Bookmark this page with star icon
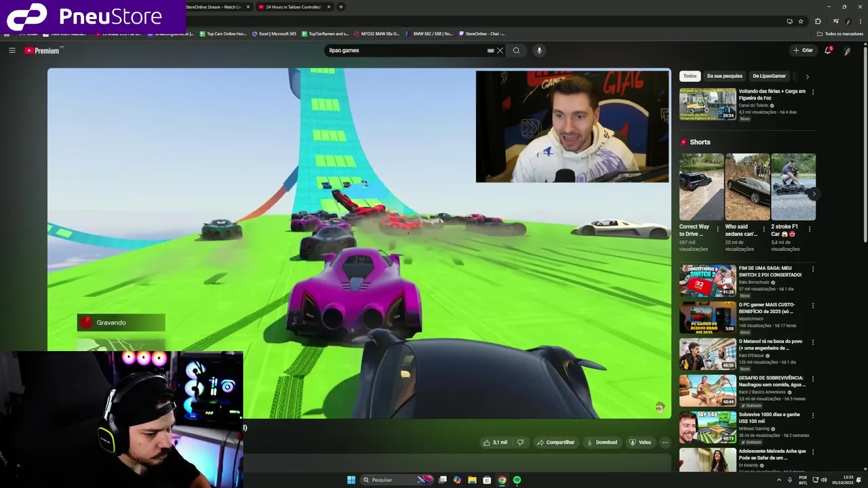Image resolution: width=868 pixels, height=488 pixels. click(x=801, y=21)
